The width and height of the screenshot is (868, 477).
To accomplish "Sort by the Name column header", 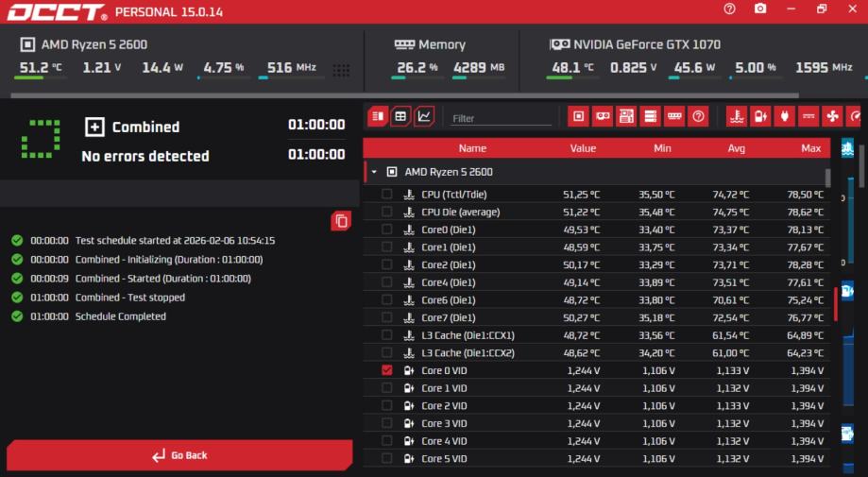I will 472,148.
